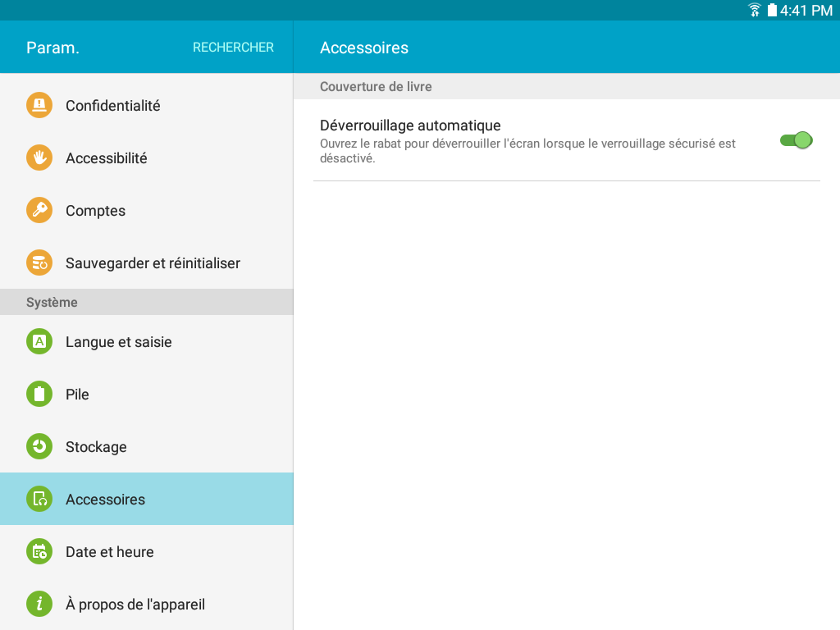840x630 pixels.
Task: Tap the Comptes key icon
Action: 39,210
